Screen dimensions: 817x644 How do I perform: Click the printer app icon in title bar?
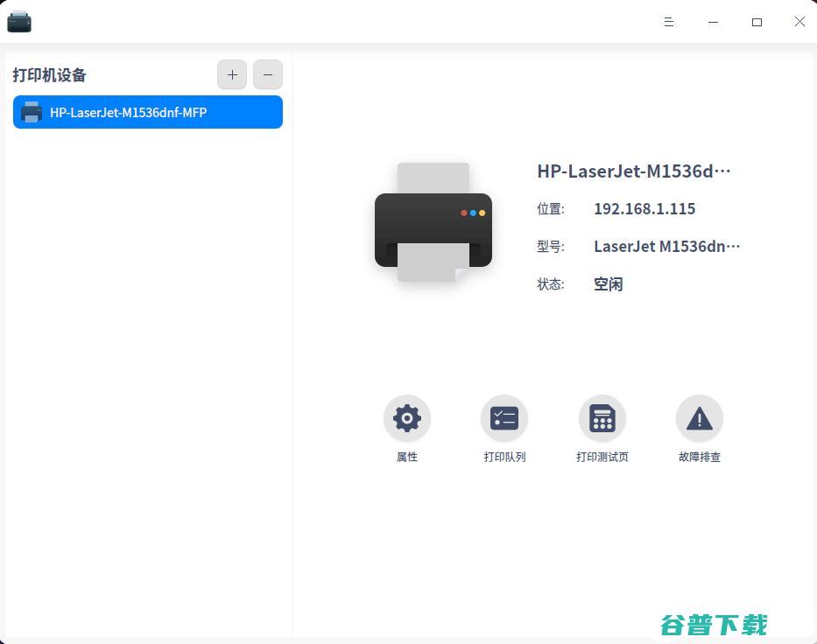[19, 21]
